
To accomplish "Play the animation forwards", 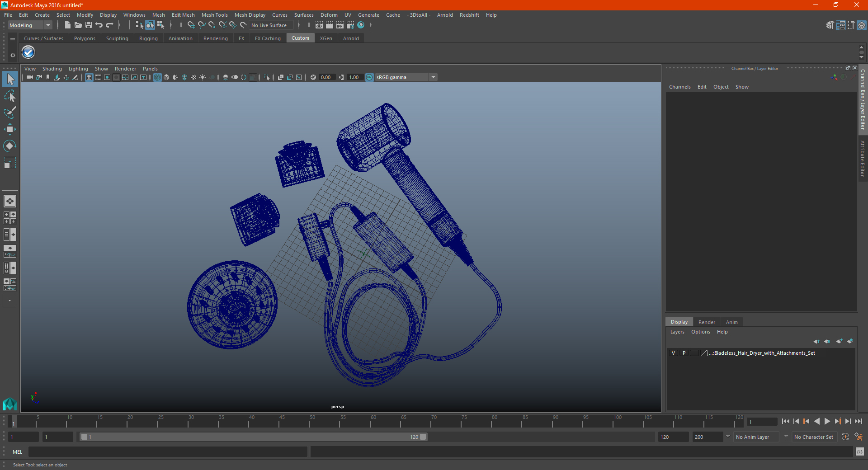I will [x=827, y=421].
